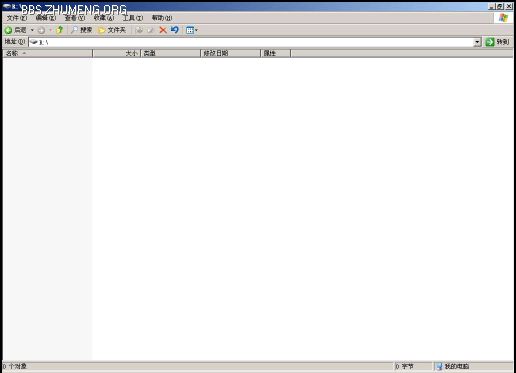Click the green Back arrow button
The image size is (516, 373).
pos(15,30)
